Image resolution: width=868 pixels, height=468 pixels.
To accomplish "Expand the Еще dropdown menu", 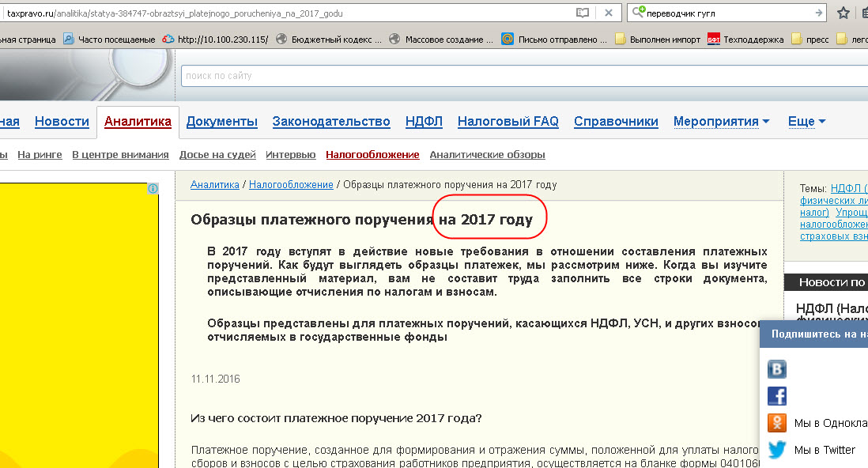I will click(806, 121).
